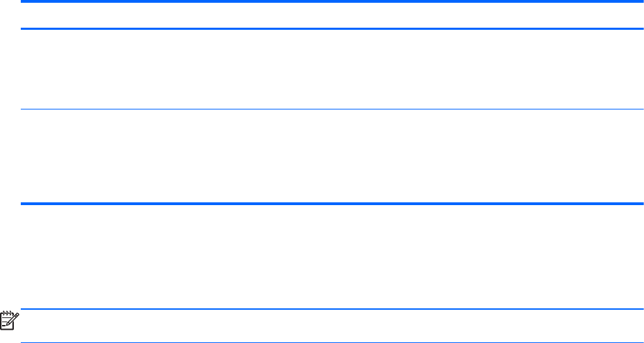Viewport: 644px width, 343px height.
Task: Click the spiral binding of the notepad icon
Action: 8,312
